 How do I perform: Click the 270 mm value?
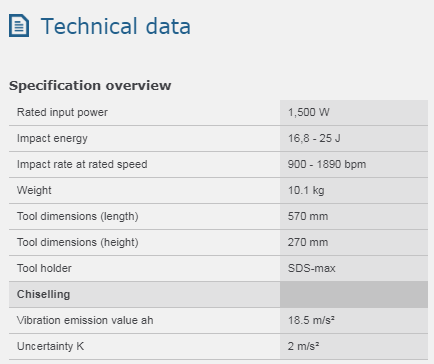tap(308, 242)
